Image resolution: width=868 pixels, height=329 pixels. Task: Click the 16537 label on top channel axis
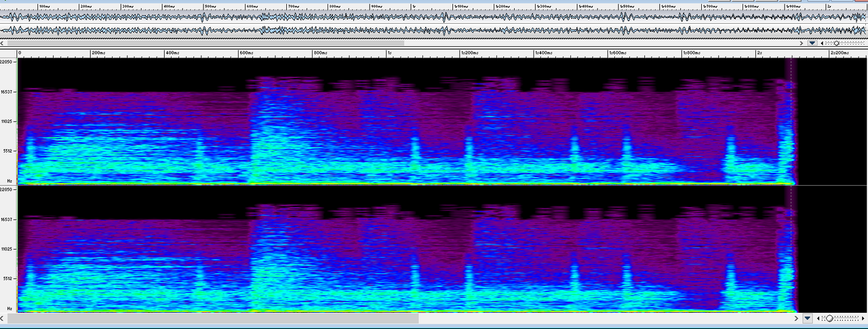6,91
